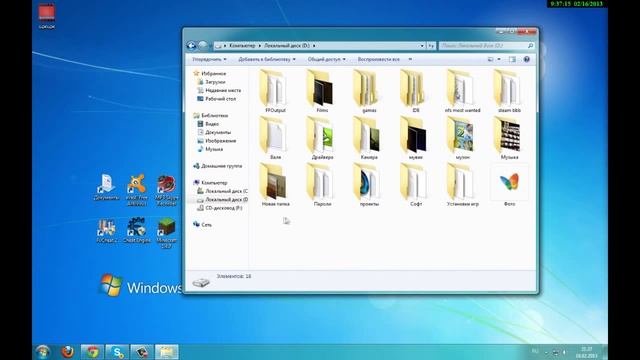Open Firefox from the taskbar
This screenshot has height=360, width=640.
68,351
